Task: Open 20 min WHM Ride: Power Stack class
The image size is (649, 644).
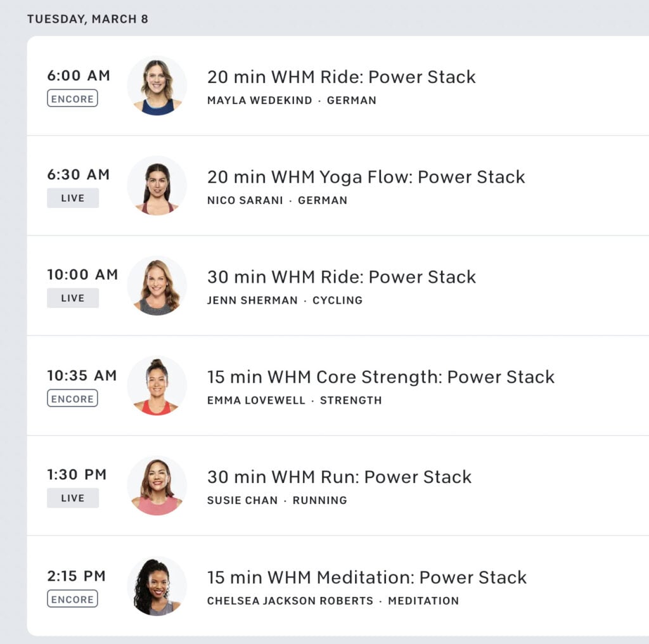Action: point(341,77)
